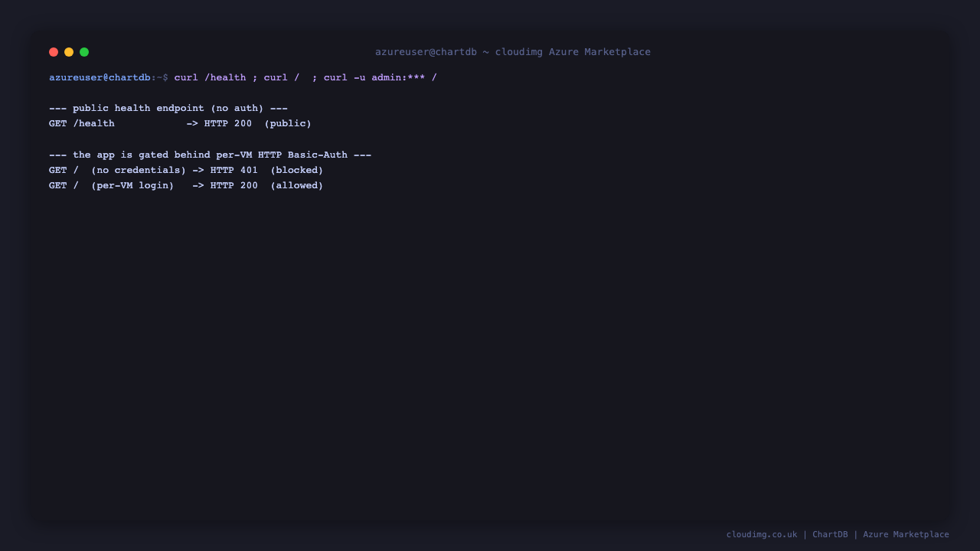Click the yellow minimize window dot
Image resolution: width=980 pixels, height=551 pixels.
coord(69,52)
